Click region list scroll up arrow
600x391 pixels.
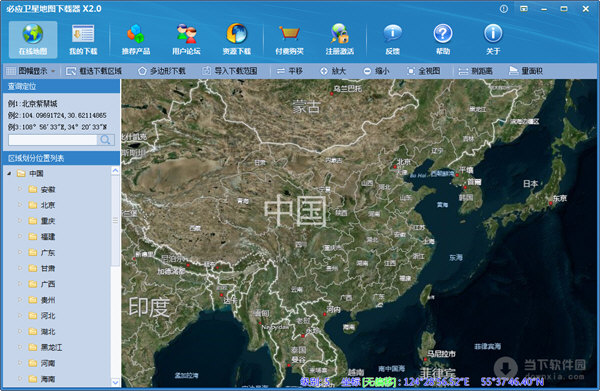coord(115,171)
